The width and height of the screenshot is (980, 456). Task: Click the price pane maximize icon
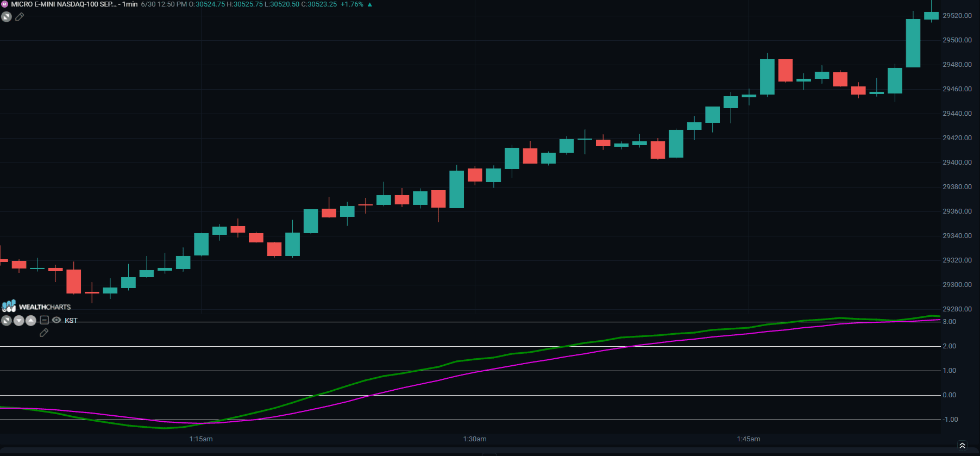[x=7, y=17]
